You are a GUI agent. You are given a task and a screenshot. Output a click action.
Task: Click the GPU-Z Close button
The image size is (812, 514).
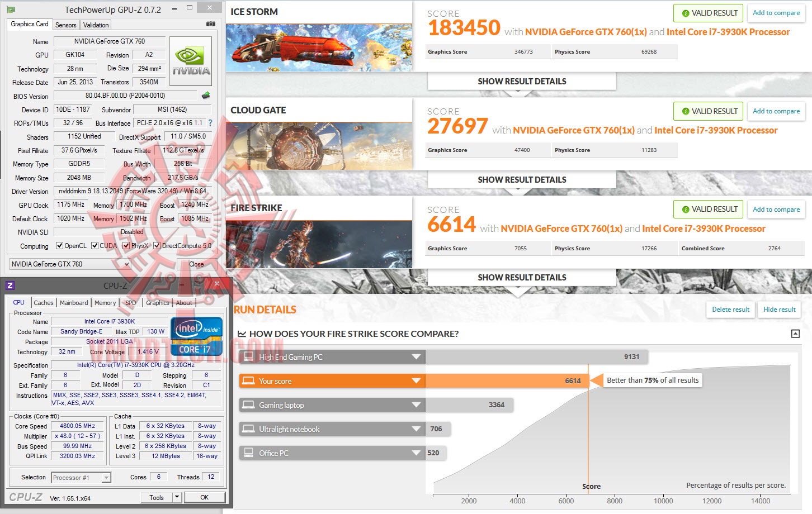coord(197,264)
